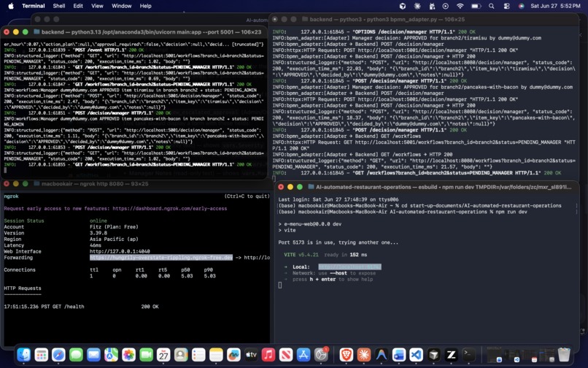This screenshot has width=588, height=368.
Task: Click the Claude starburst icon in menu bar
Action: pos(417,6)
